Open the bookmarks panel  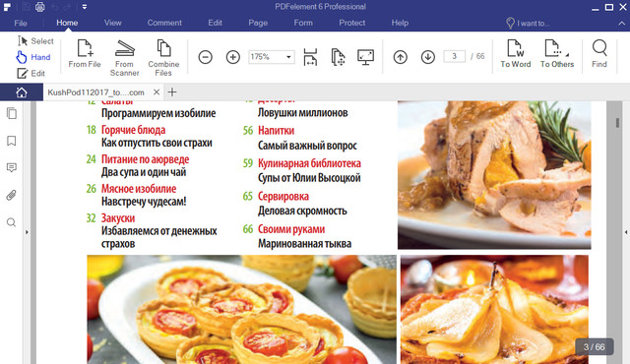click(x=12, y=141)
